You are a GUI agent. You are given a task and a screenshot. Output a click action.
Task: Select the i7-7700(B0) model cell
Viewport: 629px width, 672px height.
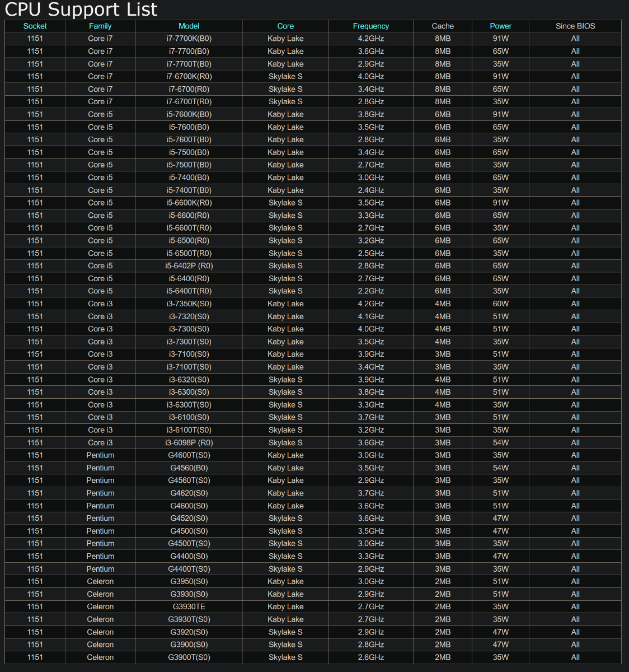(x=189, y=51)
